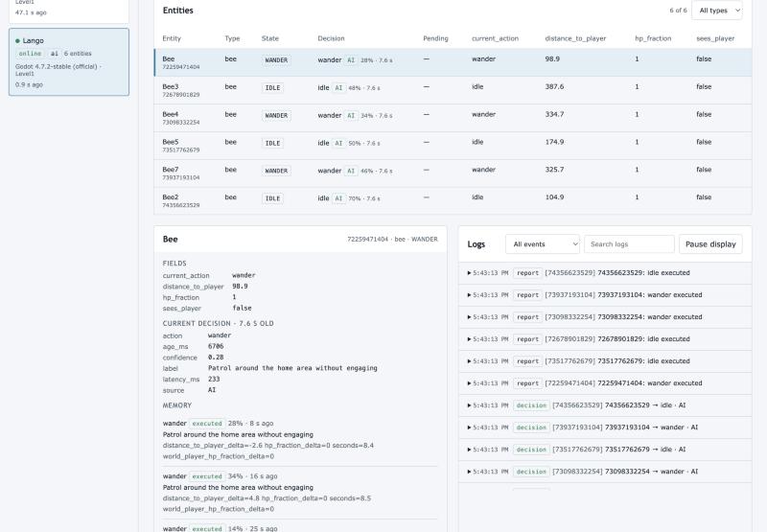Click the decision tag on 73517762679 log
The image size is (767, 532).
tap(531, 450)
